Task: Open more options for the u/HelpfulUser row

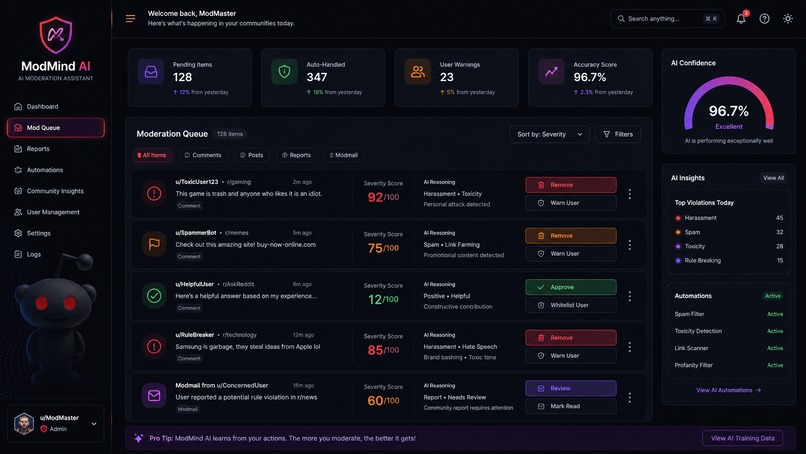Action: pyautogui.click(x=630, y=296)
